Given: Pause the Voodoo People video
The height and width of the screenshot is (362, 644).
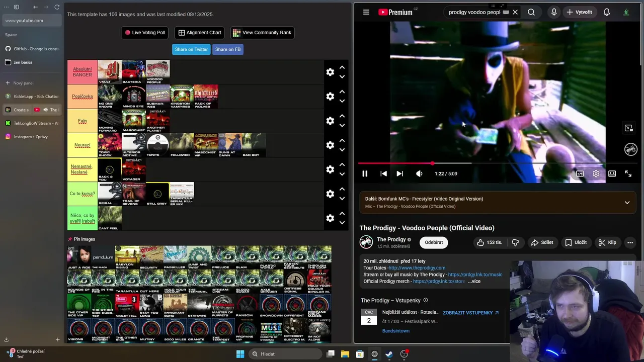Looking at the screenshot, I should (365, 173).
